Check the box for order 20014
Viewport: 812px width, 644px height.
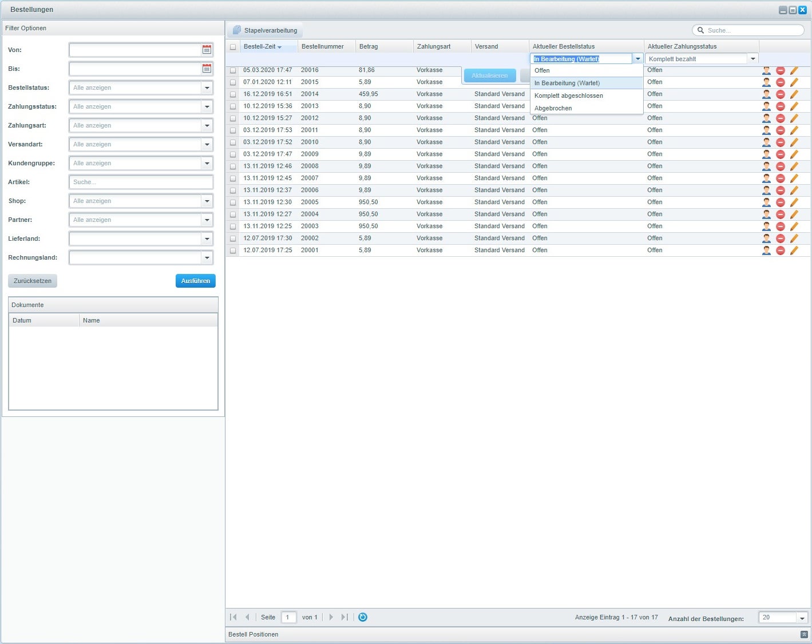[x=233, y=94]
